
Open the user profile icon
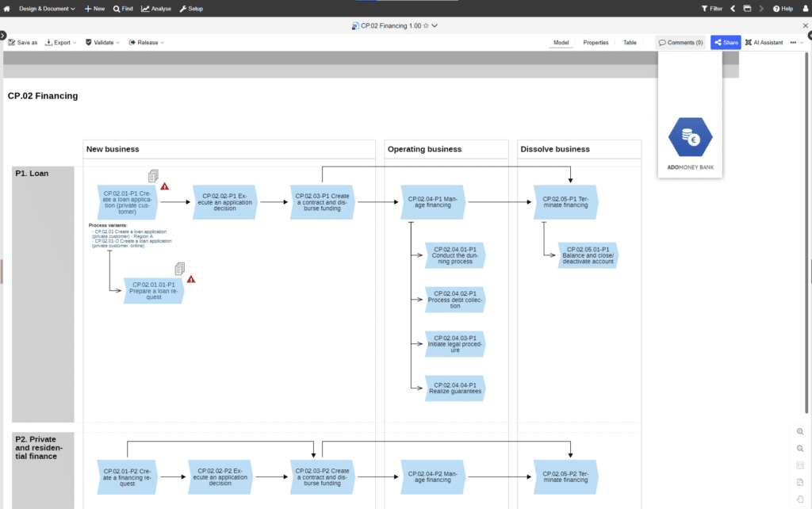coord(806,9)
